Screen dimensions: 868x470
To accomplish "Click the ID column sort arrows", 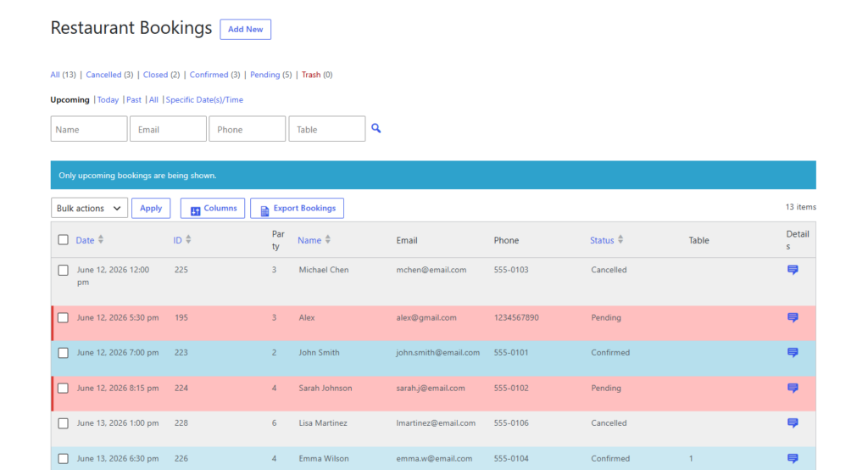I will (x=189, y=239).
